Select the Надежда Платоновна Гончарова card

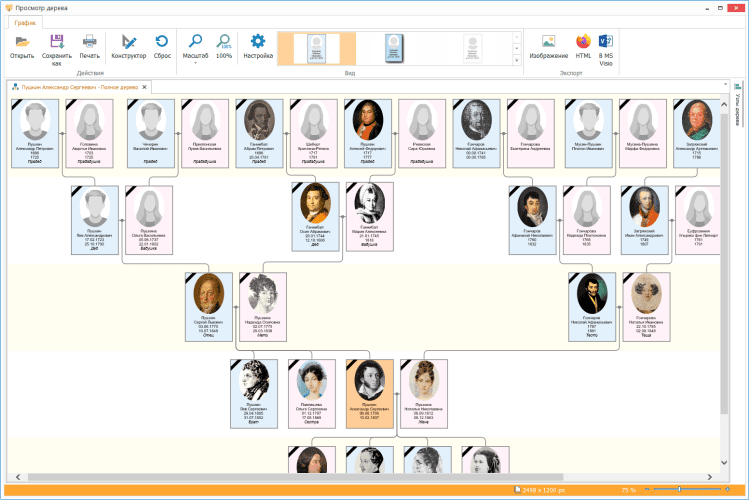[586, 220]
